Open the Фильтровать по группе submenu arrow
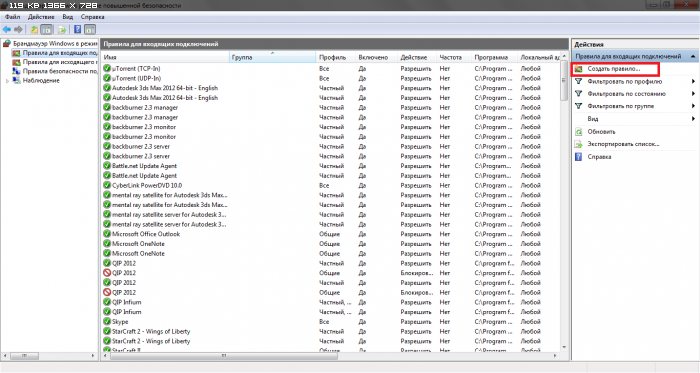The image size is (700, 373). pos(693,106)
